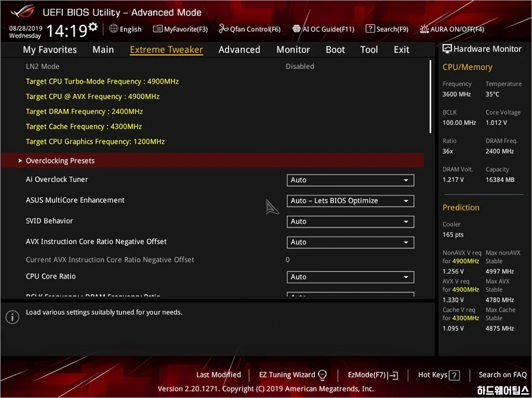This screenshot has height=398, width=532.
Task: Switch to the Boot tab
Action: 335,49
